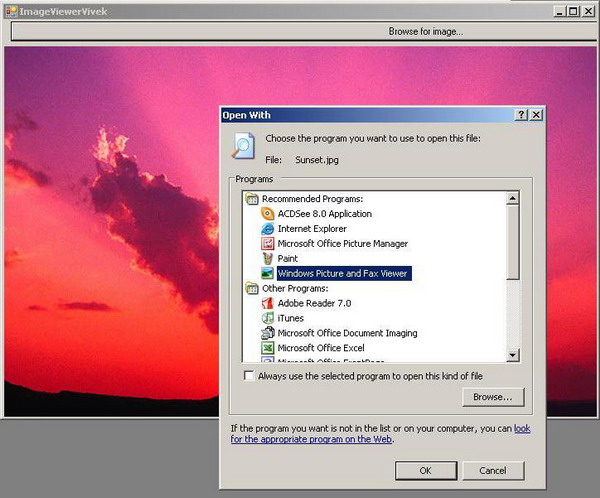This screenshot has height=498, width=600.
Task: Click the Recommended Programs folder icon
Action: click(252, 199)
